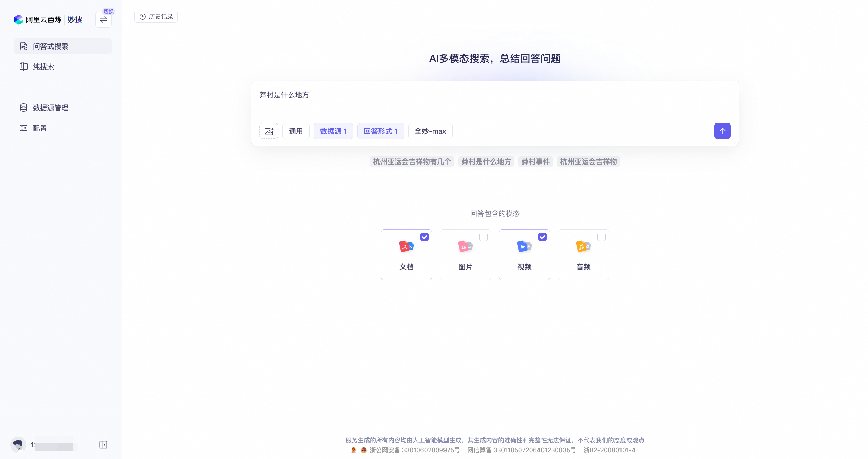Check the 图片 modality checkbox

click(x=484, y=237)
